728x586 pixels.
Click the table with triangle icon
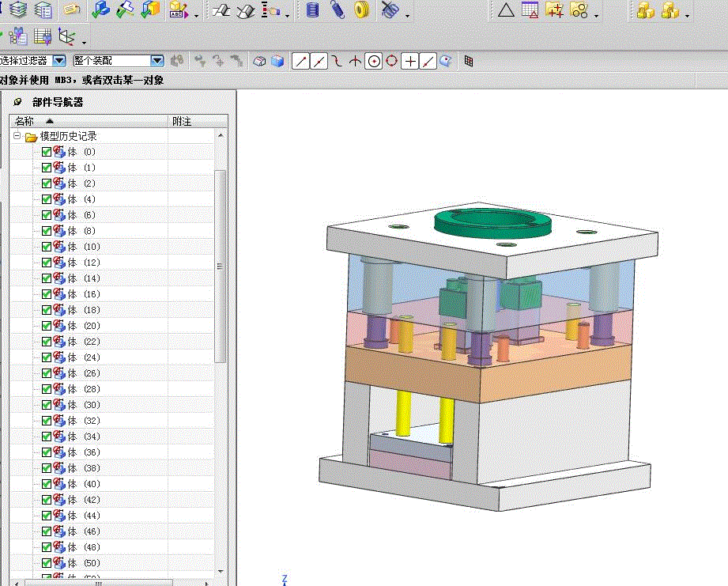click(x=530, y=9)
